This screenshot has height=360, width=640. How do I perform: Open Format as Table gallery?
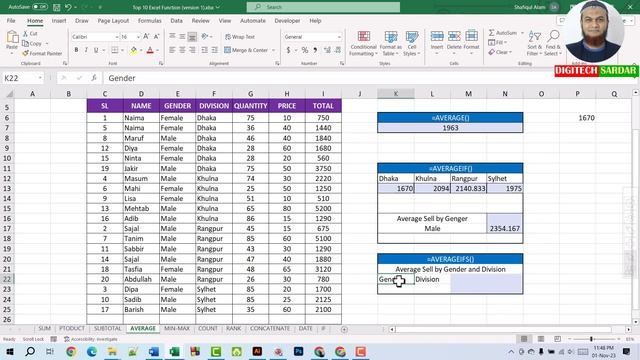coord(391,43)
